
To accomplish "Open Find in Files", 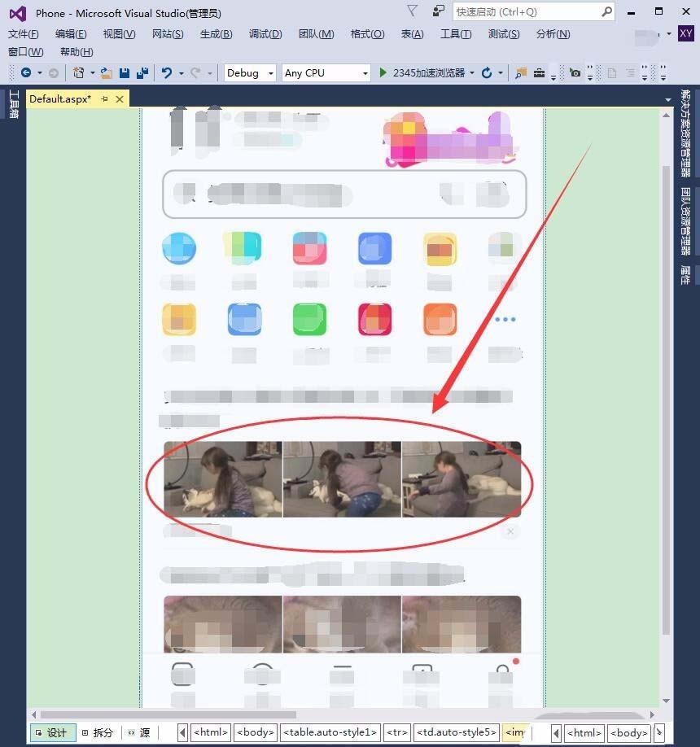I will (520, 72).
